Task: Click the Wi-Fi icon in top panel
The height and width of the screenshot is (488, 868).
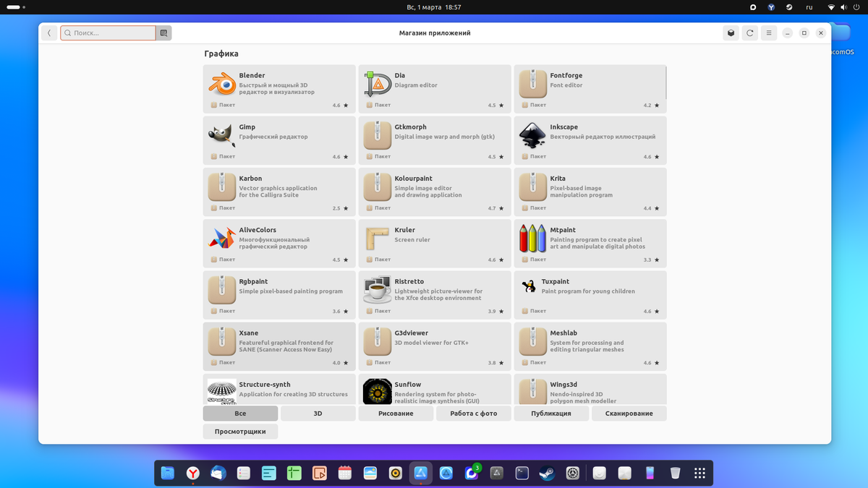Action: tap(831, 7)
